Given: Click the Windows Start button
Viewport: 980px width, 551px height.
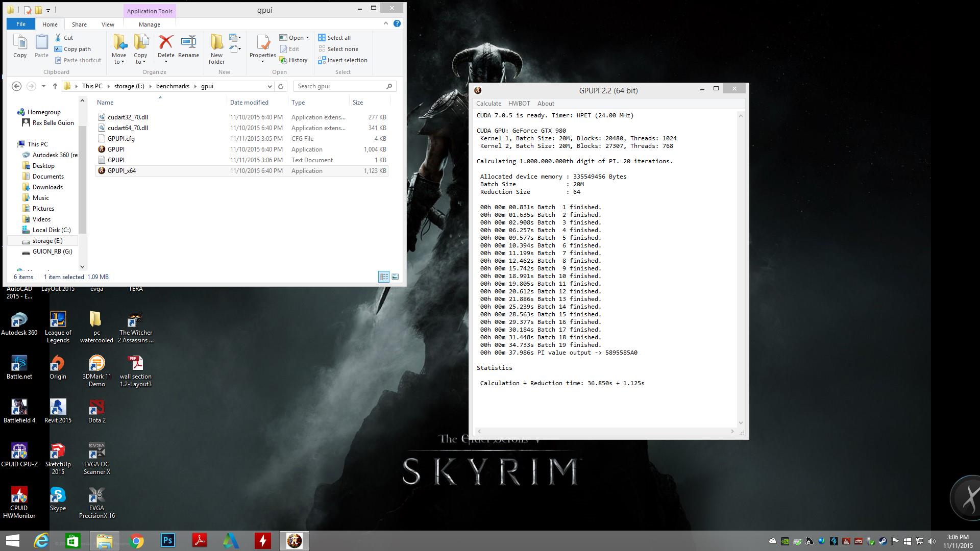Looking at the screenshot, I should [13, 541].
